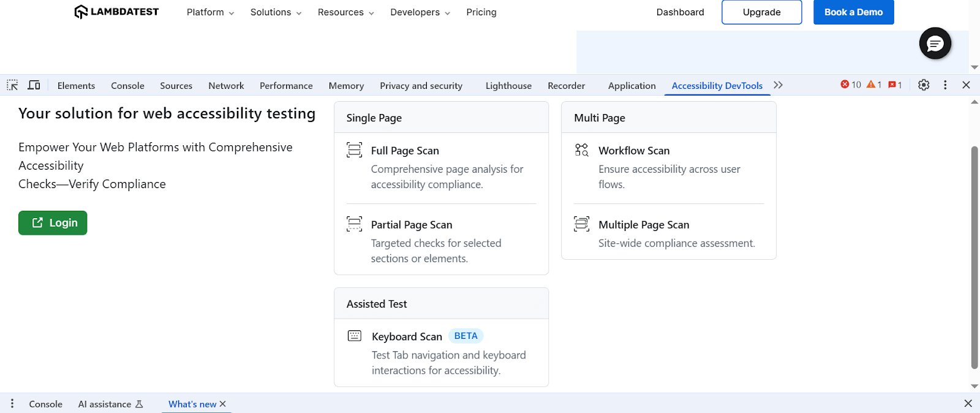Click the orange warning count indicator
This screenshot has width=980, height=413.
[x=874, y=85]
